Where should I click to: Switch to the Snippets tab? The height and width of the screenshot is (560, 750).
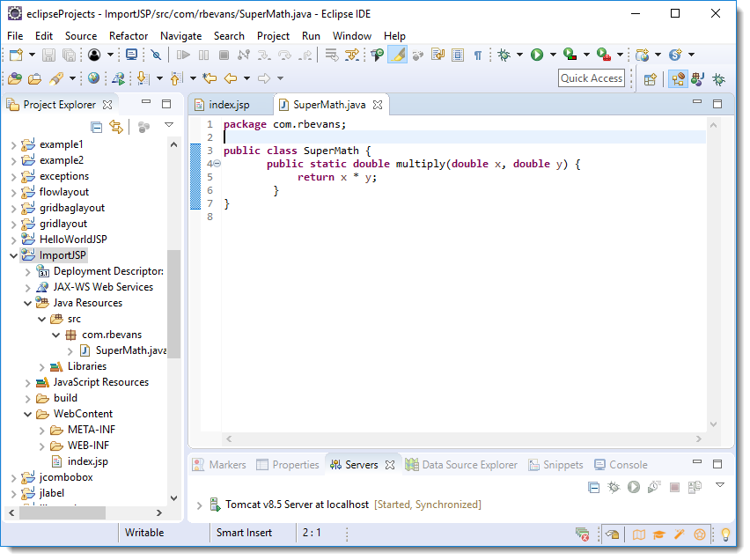[555, 465]
